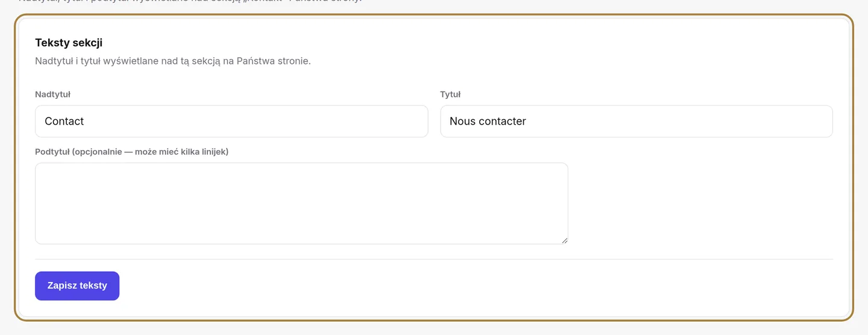Click the "Teksty sekcji" heading
Image resolution: width=868 pixels, height=335 pixels.
(69, 42)
